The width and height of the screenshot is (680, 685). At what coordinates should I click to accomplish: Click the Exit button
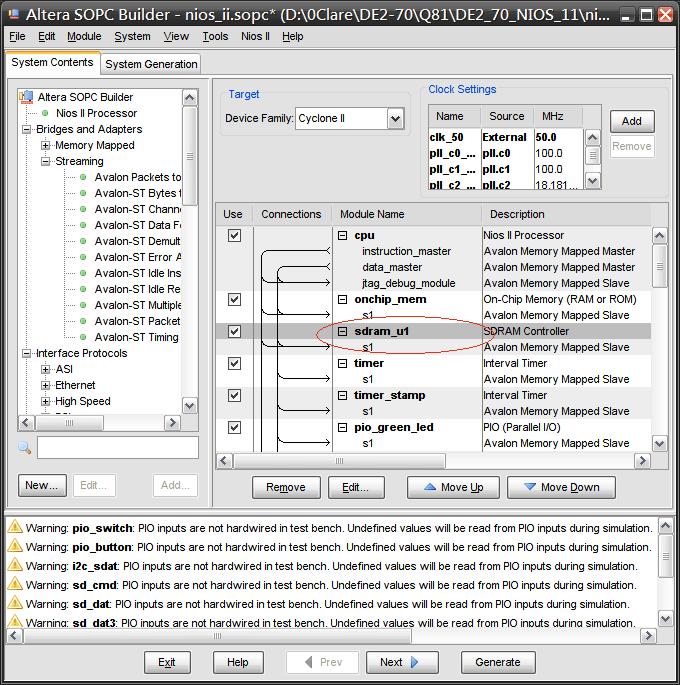(167, 662)
